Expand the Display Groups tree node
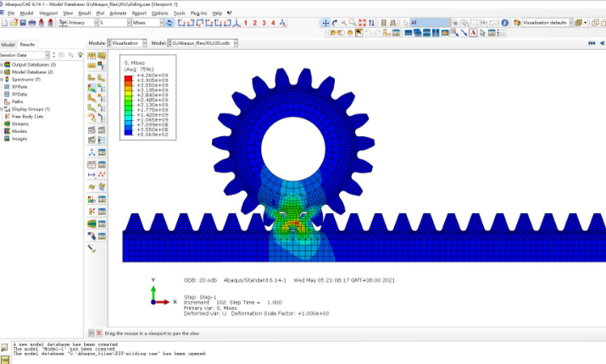This screenshot has width=606, height=364. [x=3, y=109]
